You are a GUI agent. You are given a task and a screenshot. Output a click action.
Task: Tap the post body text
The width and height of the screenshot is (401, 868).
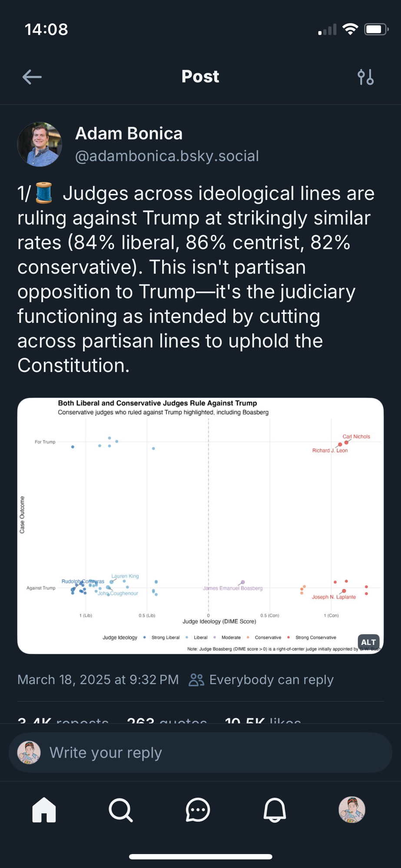[196, 279]
